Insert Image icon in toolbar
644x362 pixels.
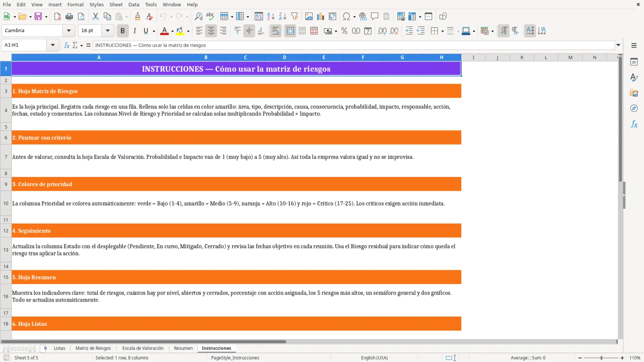coord(309,16)
